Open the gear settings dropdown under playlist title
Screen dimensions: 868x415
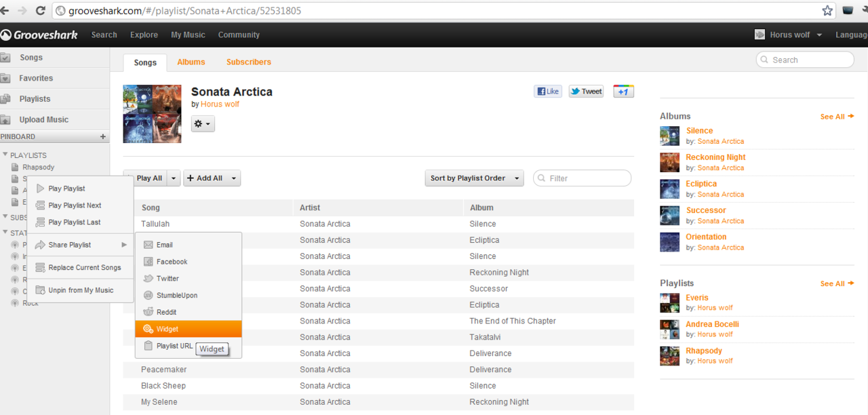click(x=203, y=124)
